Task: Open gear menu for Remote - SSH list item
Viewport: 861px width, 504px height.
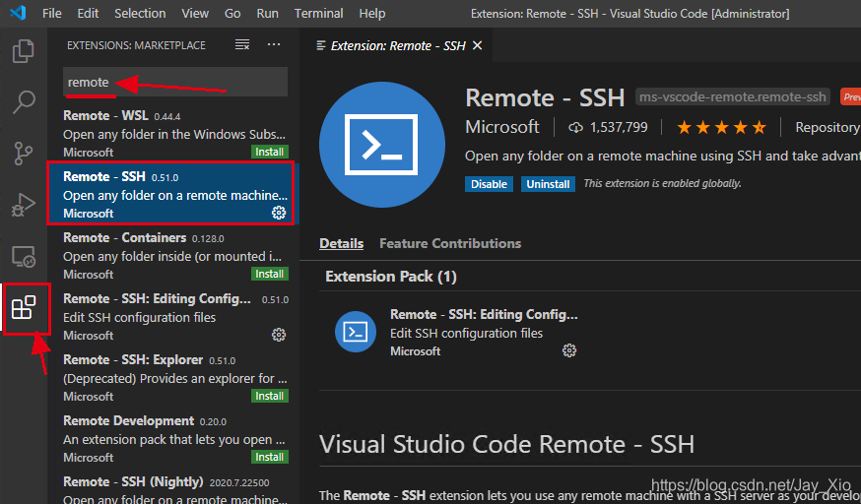Action: click(x=279, y=213)
